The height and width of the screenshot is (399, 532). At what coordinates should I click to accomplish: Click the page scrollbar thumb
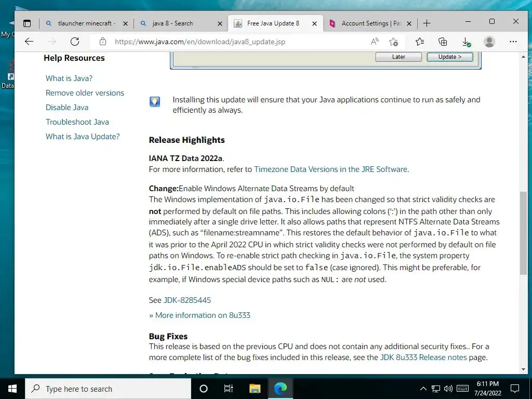pos(523,233)
